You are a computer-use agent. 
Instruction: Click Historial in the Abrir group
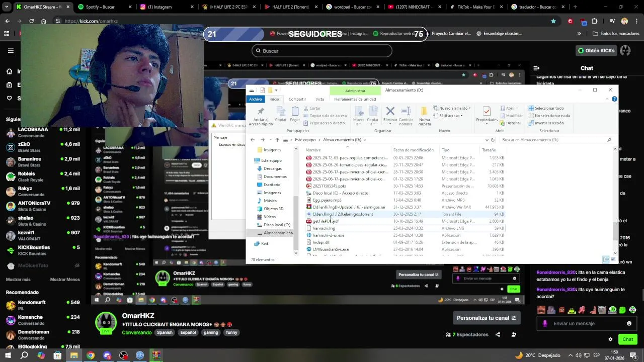tap(510, 123)
